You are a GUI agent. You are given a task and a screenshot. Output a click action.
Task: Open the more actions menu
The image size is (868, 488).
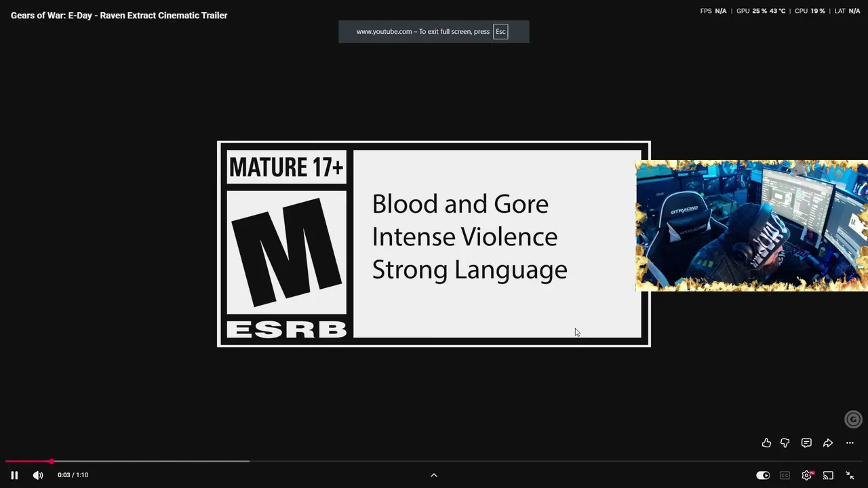(x=850, y=443)
